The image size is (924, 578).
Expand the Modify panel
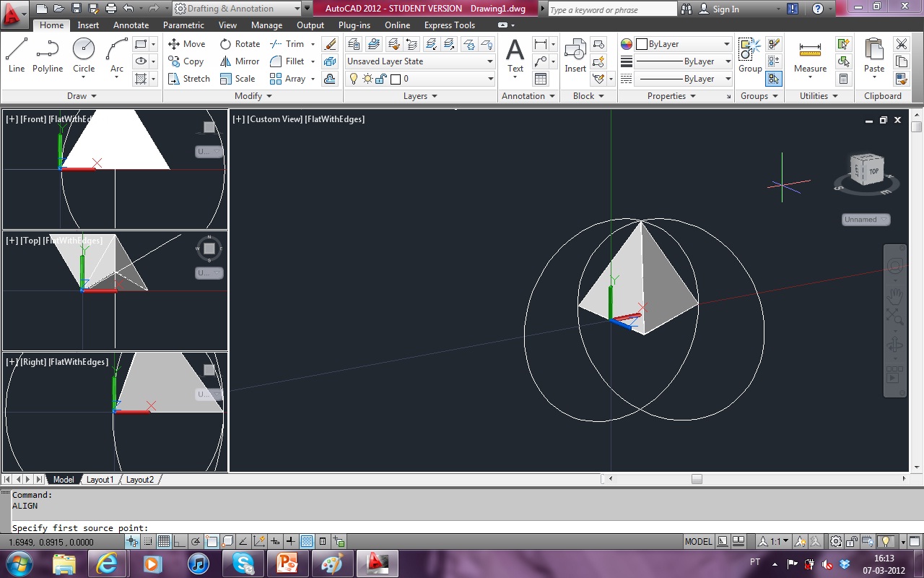253,96
